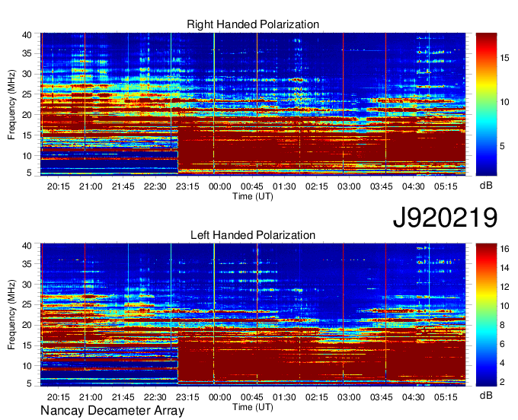Click the 04:30 time tick of right-handed plot
The height and width of the screenshot is (420, 518).
(414, 186)
